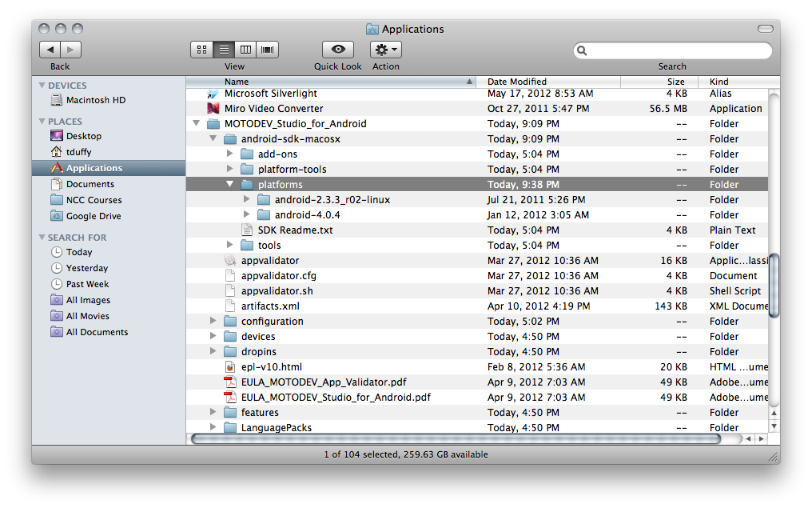This screenshot has height=508, width=812.
Task: Click the horizontal scroll right arrow
Action: pyautogui.click(x=761, y=439)
